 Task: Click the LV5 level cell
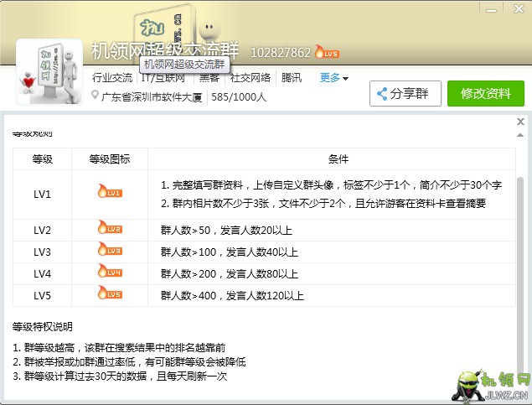tap(43, 295)
